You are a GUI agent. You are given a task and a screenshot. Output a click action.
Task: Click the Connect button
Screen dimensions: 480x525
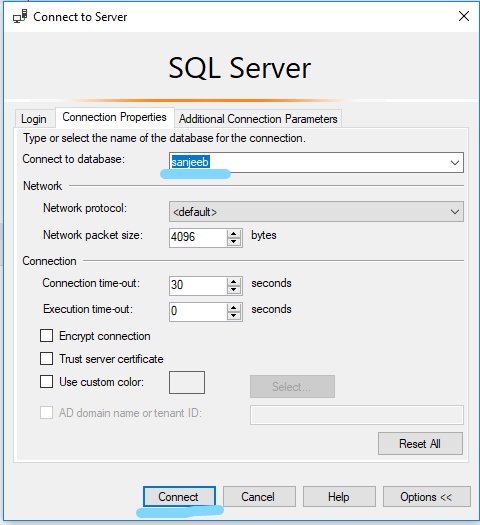tap(179, 497)
